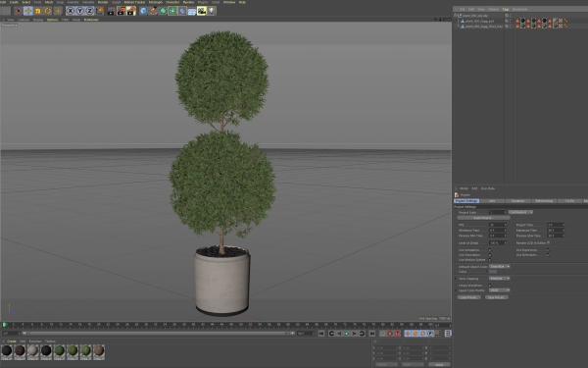This screenshot has height=368, width=588.
Task: Go to the start of the animation
Action: coord(321,334)
